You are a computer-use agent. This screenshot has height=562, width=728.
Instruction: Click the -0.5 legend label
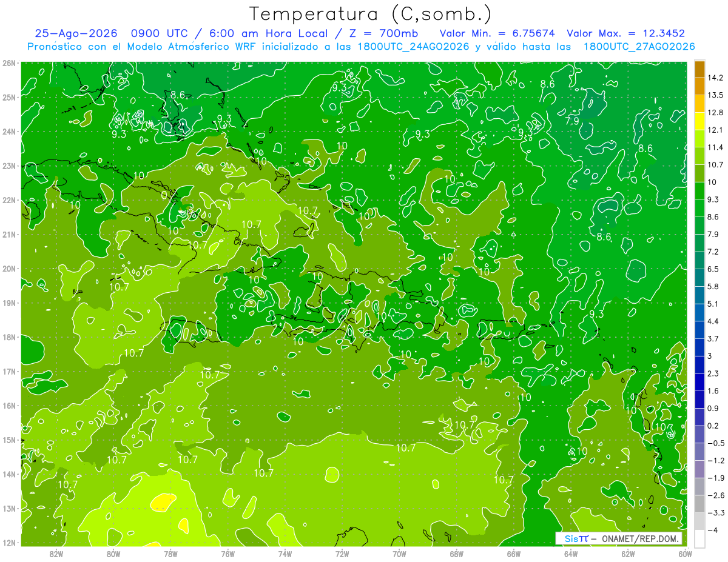(x=716, y=443)
